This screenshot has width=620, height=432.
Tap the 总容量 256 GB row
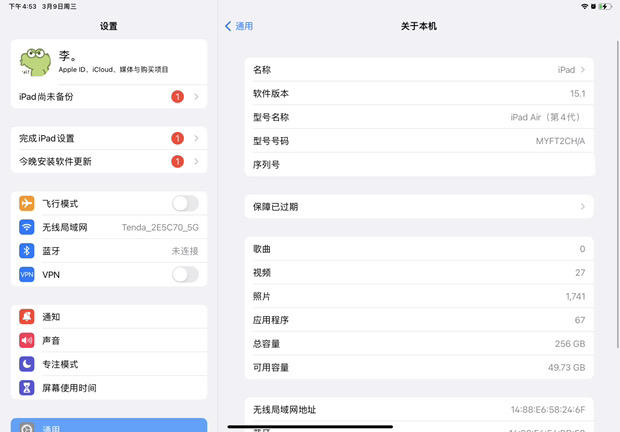click(x=419, y=344)
